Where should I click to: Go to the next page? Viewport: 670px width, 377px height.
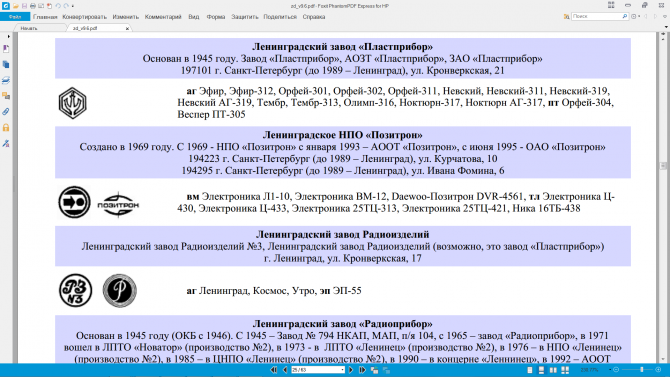(351, 370)
